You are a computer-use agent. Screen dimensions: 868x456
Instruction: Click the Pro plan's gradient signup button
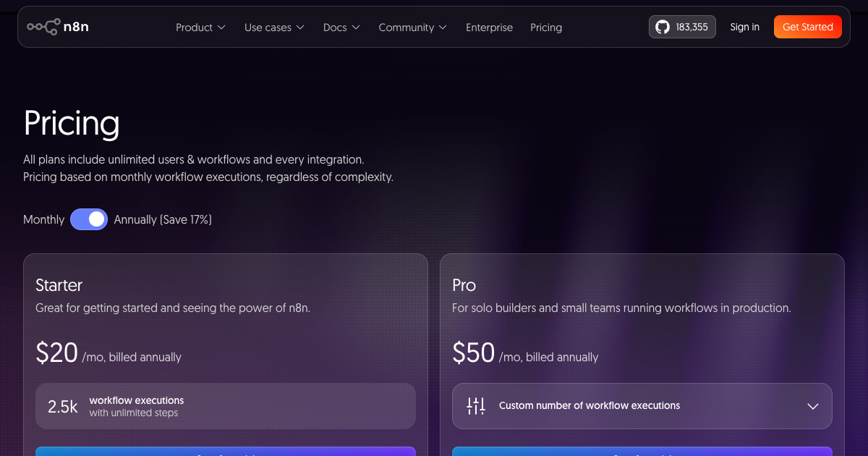(642, 452)
